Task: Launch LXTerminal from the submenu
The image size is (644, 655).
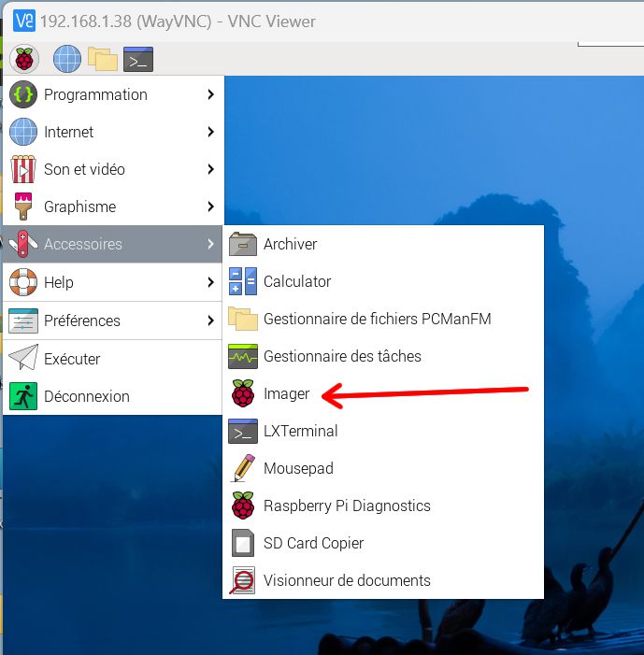Action: (383, 431)
